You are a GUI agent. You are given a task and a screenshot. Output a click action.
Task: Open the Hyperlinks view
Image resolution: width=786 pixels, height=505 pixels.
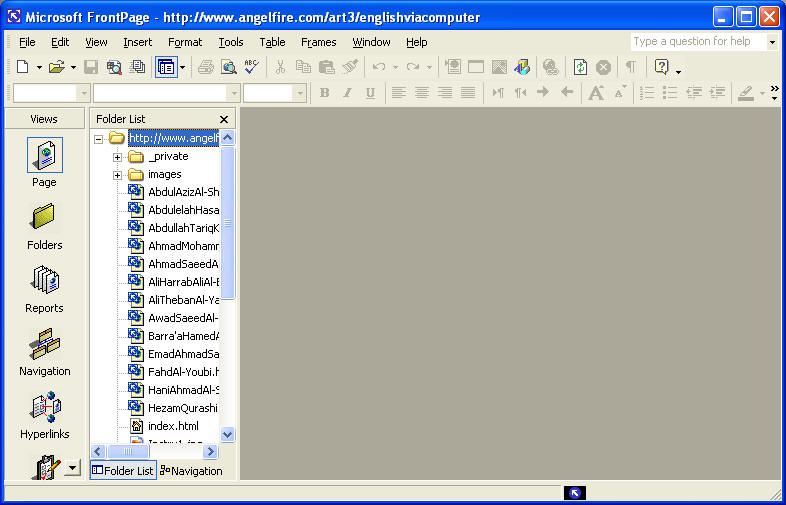click(x=44, y=414)
